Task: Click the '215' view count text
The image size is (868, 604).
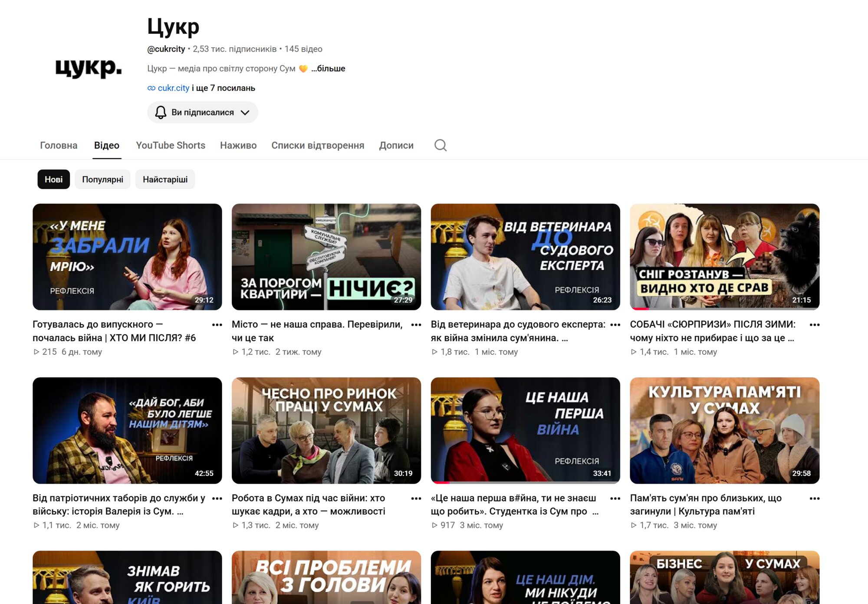Action: [x=49, y=352]
